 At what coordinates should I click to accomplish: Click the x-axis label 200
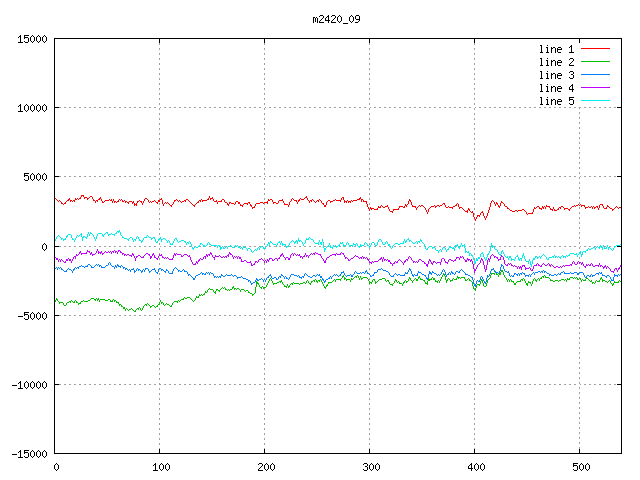266,467
